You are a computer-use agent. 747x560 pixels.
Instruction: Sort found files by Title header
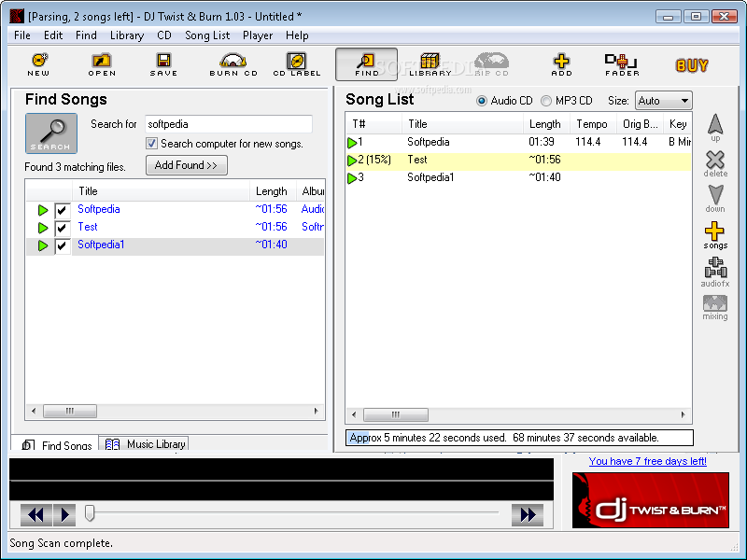point(161,191)
